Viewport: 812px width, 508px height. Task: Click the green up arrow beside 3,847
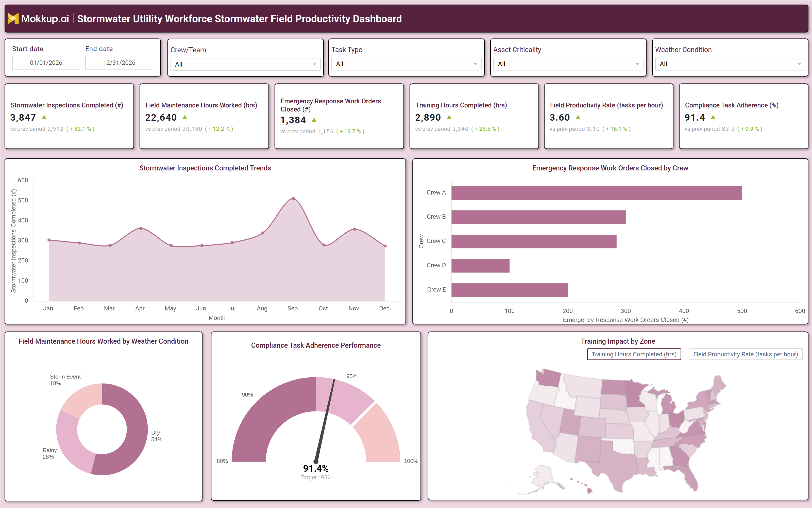pos(44,117)
